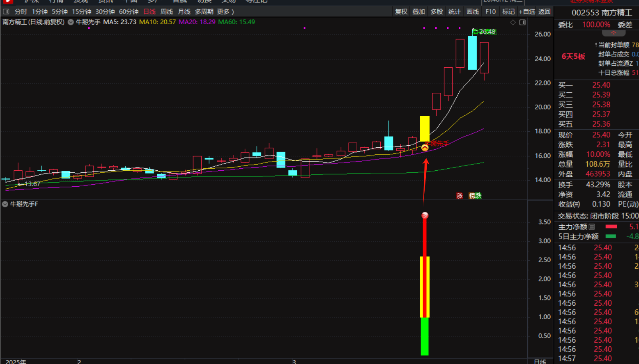Toggle the right panel icon beside the diamond
The height and width of the screenshot is (364, 639).
tap(522, 22)
